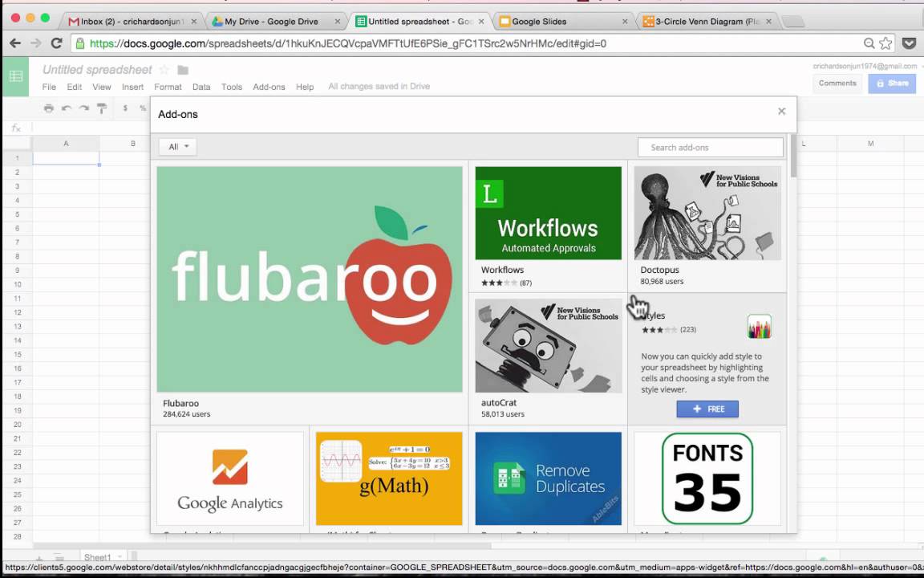Viewport: 924px width, 578px height.
Task: Click the macOS green fullscreen button
Action: 45,18
